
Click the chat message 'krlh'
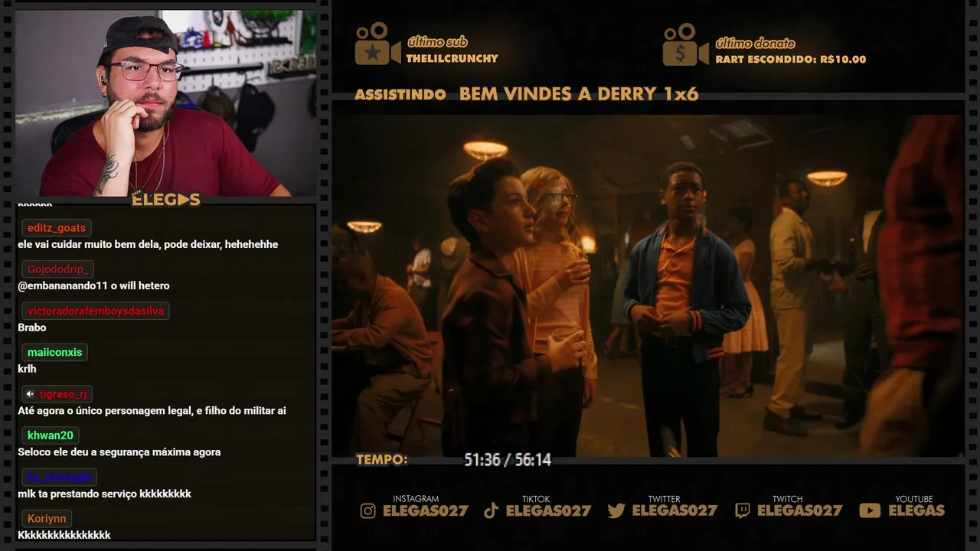(27, 369)
